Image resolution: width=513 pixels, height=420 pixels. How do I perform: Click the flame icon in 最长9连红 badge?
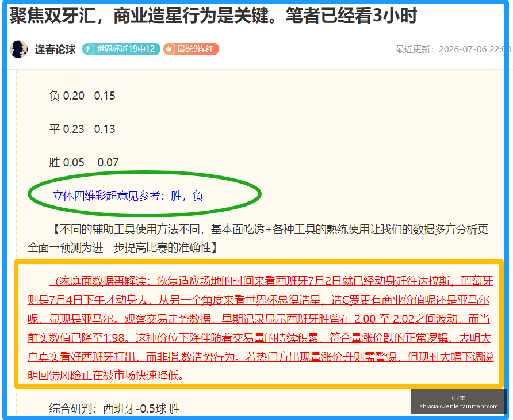click(x=169, y=49)
